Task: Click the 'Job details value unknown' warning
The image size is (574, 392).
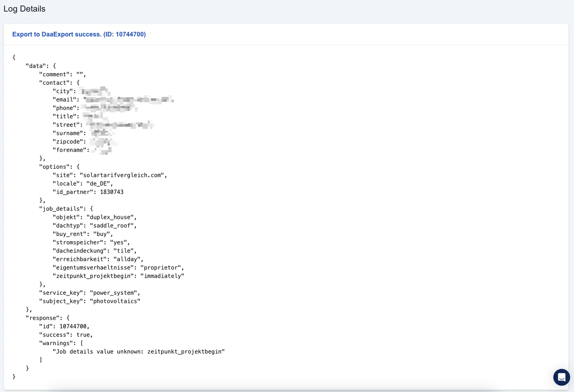Action: 138,352
